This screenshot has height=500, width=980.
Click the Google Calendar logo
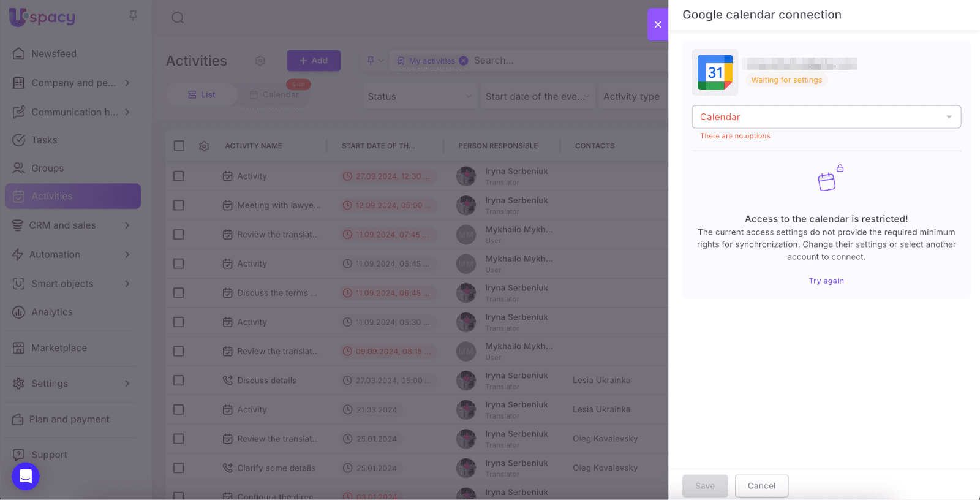pyautogui.click(x=715, y=73)
